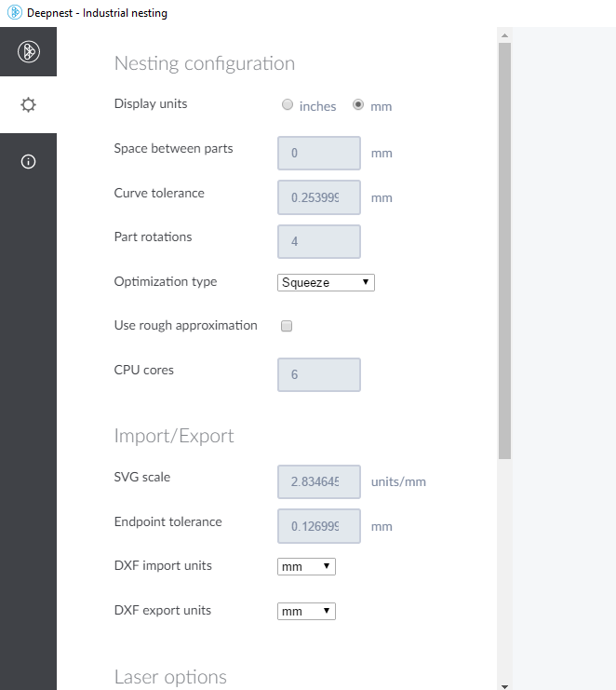Click the units/mm text beside SVG scale
616x690 pixels.
[398, 481]
